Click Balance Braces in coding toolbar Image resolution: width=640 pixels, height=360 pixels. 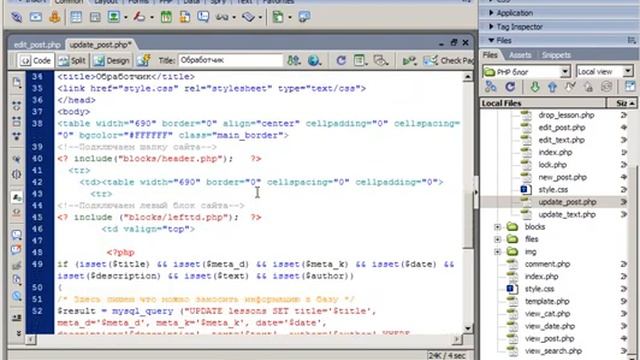pos(17,174)
